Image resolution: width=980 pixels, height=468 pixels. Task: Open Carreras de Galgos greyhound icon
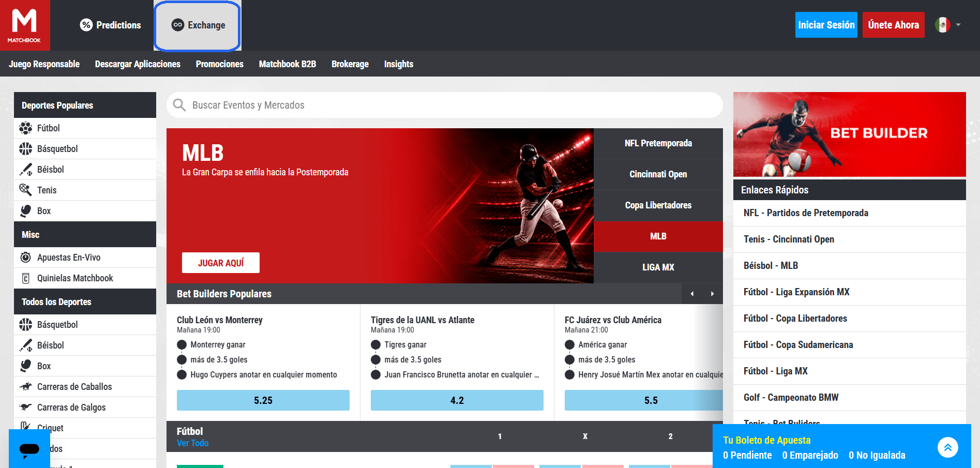(x=25, y=407)
